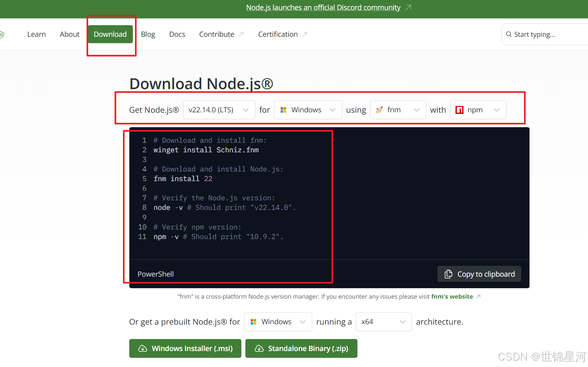Download the Standalone Binary (.zip)

301,349
